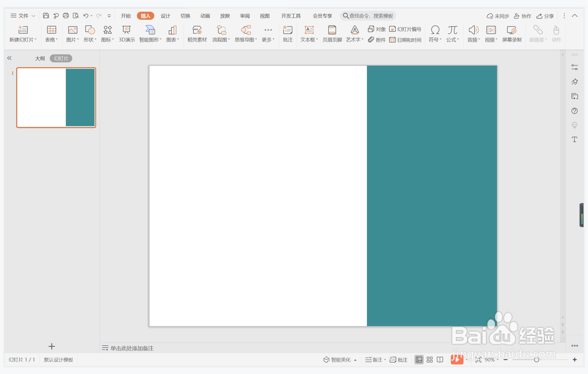The height and width of the screenshot is (374, 588).
Task: Switch to reading view mode
Action: (440, 360)
